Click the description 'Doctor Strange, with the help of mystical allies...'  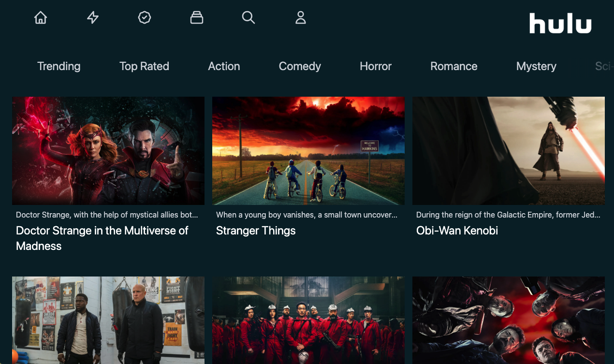(x=107, y=215)
